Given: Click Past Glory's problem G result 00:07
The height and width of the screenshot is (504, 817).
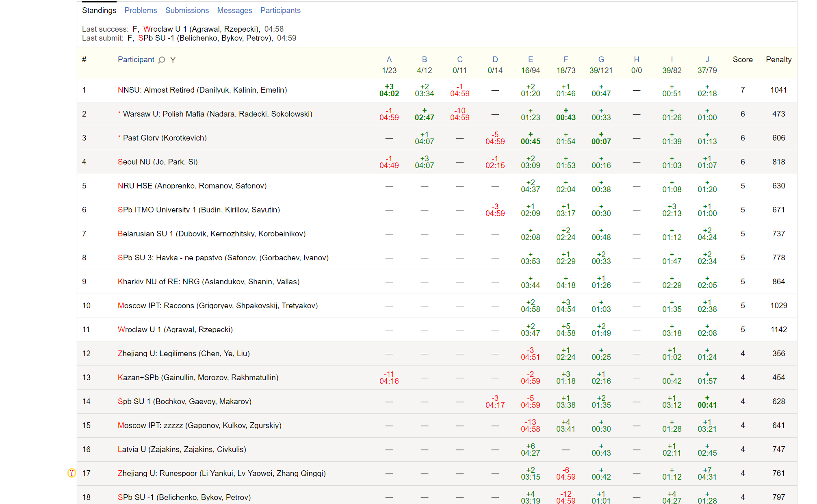Looking at the screenshot, I should [x=601, y=138].
